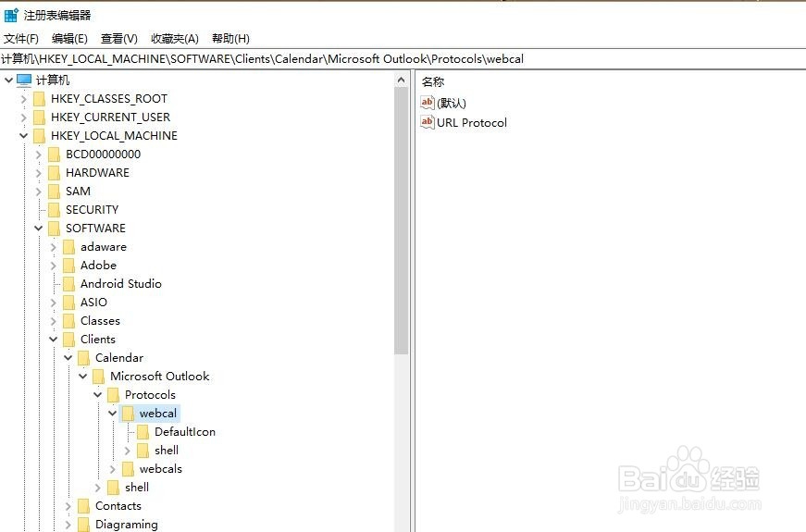Click the Protocols folder icon
This screenshot has height=532, width=806.
[x=114, y=395]
